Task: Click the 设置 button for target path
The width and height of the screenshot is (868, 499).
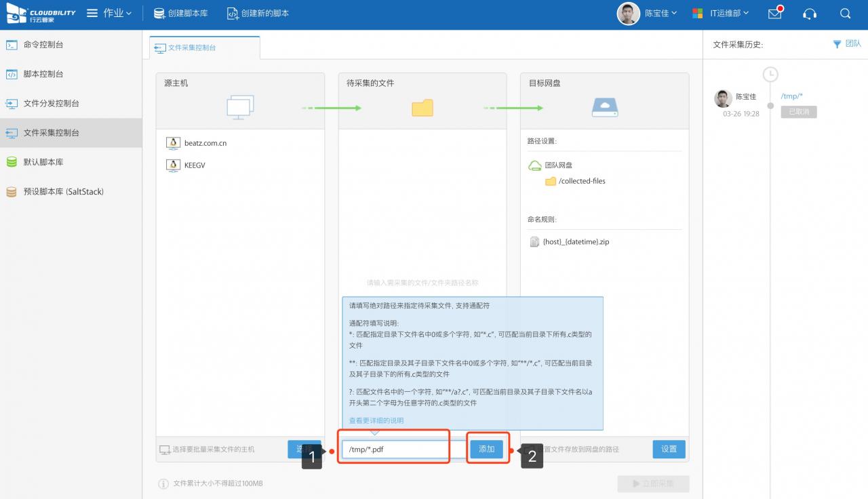Action: [669, 449]
